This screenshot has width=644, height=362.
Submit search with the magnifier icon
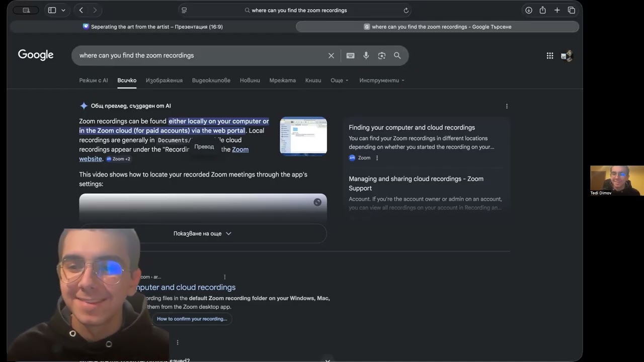pos(397,55)
